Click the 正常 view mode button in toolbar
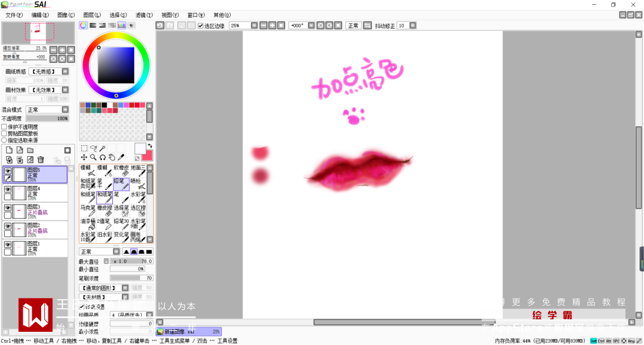Image resolution: width=644 pixels, height=345 pixels. 353,26
